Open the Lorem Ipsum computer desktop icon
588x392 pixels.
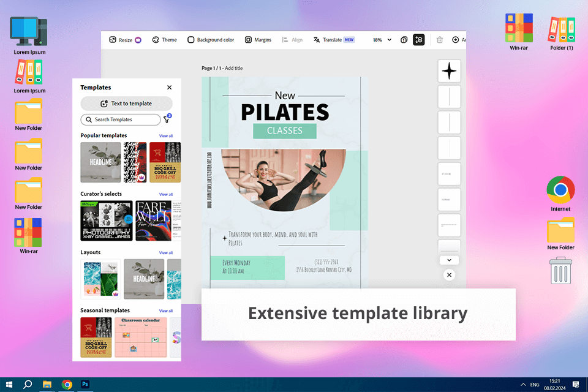pyautogui.click(x=29, y=36)
